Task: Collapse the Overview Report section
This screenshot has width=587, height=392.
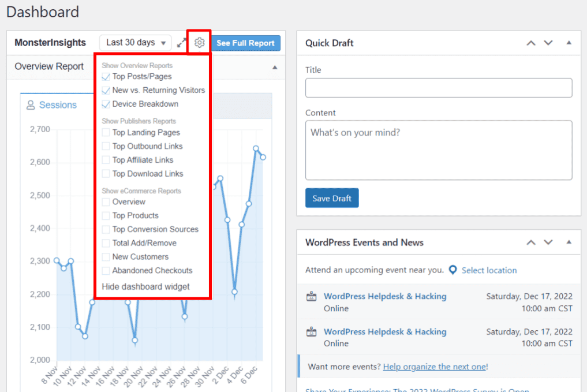Action: click(275, 68)
